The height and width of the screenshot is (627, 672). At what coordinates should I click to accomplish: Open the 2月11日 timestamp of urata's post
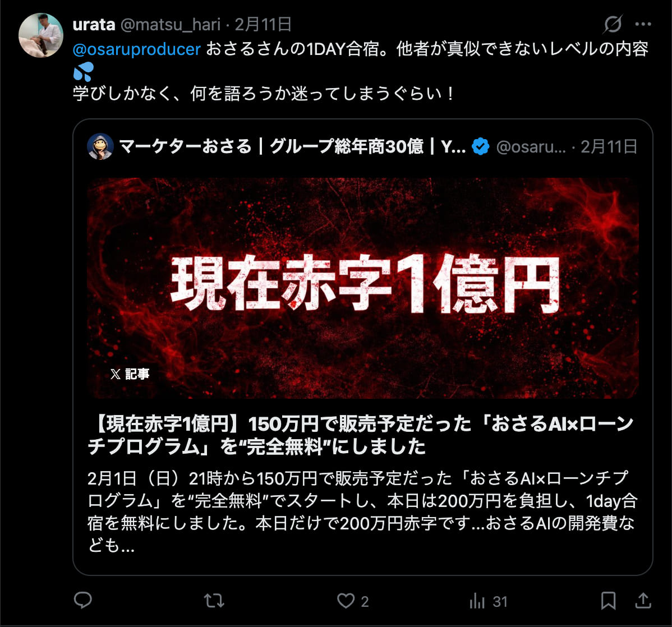(x=263, y=25)
